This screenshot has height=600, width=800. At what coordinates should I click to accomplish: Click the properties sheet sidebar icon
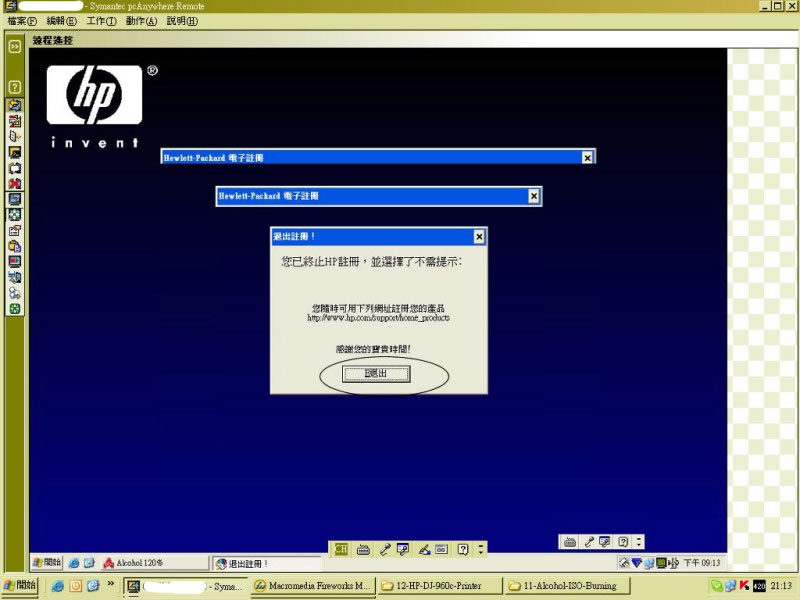pos(15,231)
